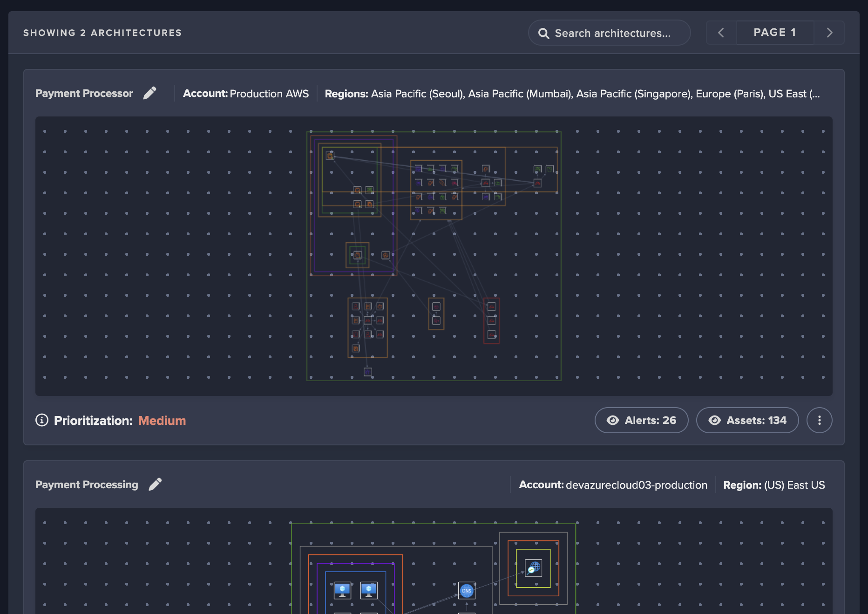The height and width of the screenshot is (614, 868).
Task: Click the Payment Processing title
Action: [x=87, y=484]
